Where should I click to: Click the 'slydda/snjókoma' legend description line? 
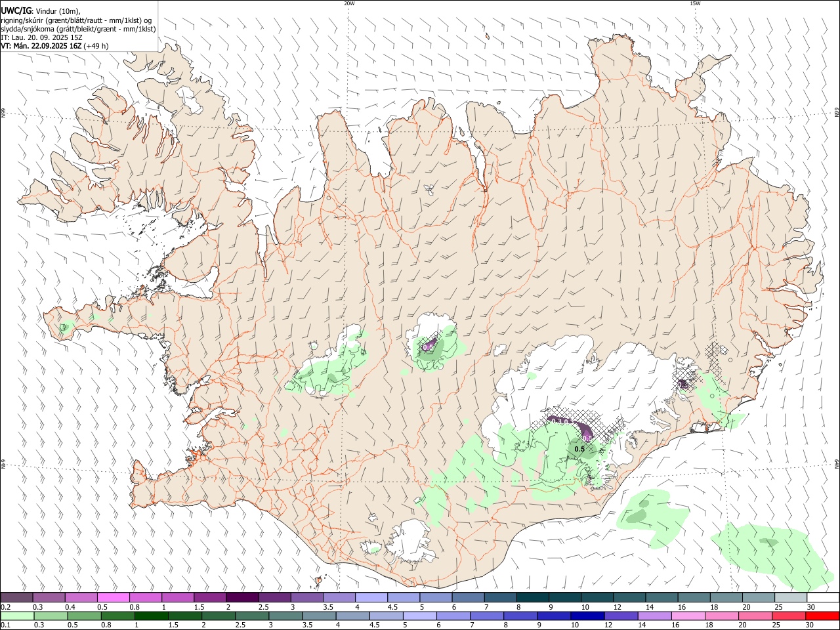[x=78, y=29]
